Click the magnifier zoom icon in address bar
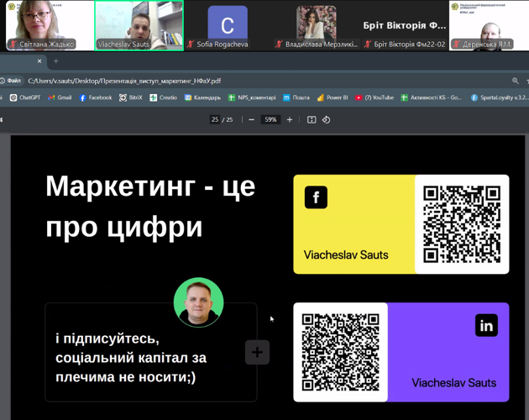 pos(516,81)
